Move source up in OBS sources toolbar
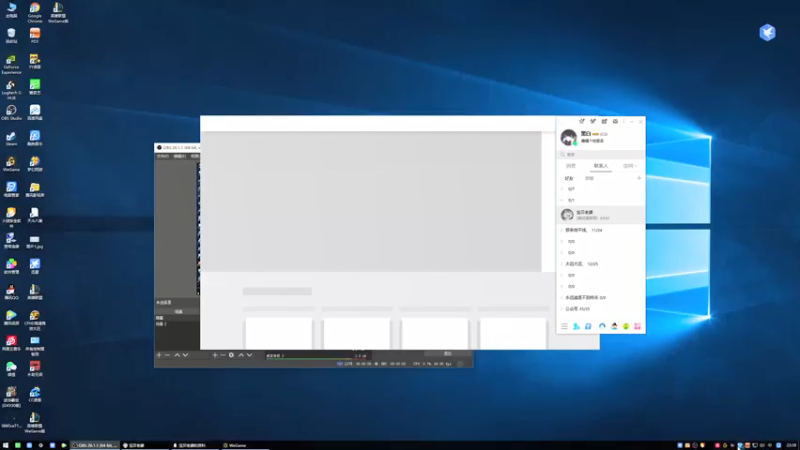The height and width of the screenshot is (450, 800). (x=241, y=355)
